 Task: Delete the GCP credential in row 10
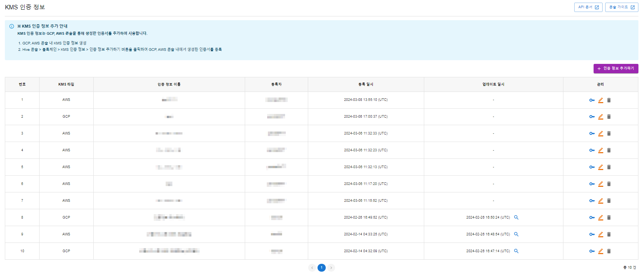coord(609,251)
